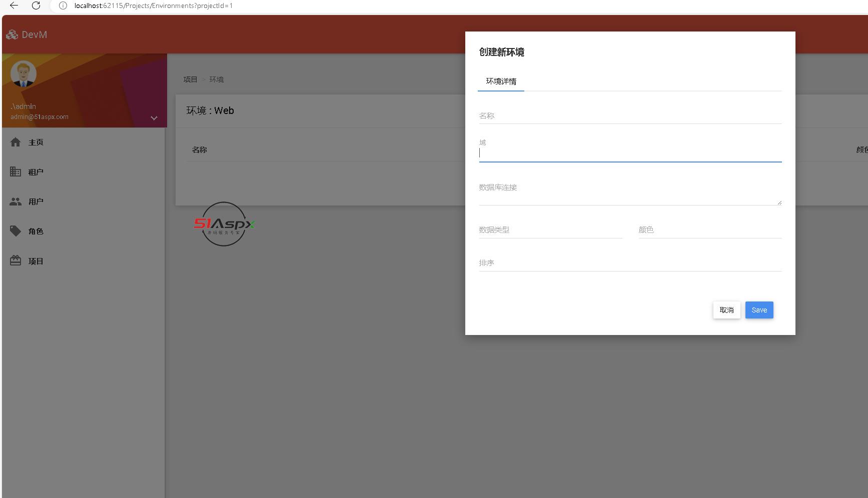868x498 pixels.
Task: Click the 创建新环境 dialog title
Action: [x=501, y=52]
